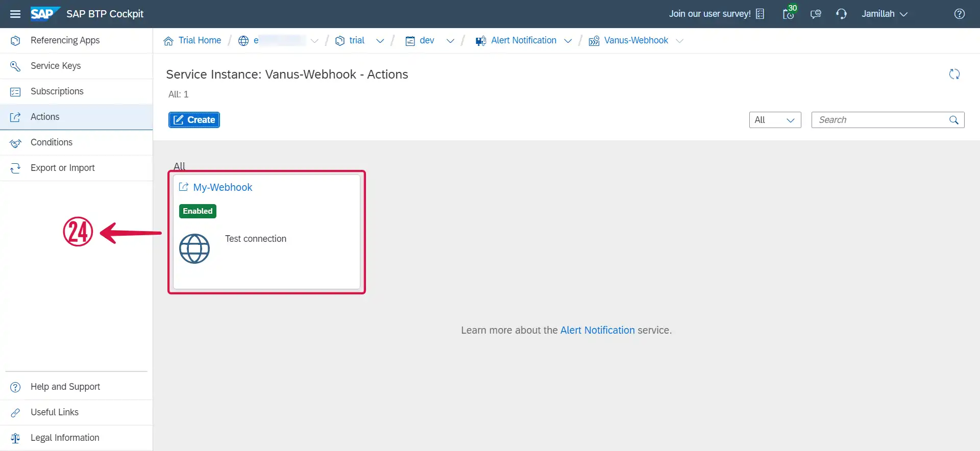Viewport: 980px width, 451px height.
Task: Open the feedback chat icon
Action: point(816,14)
